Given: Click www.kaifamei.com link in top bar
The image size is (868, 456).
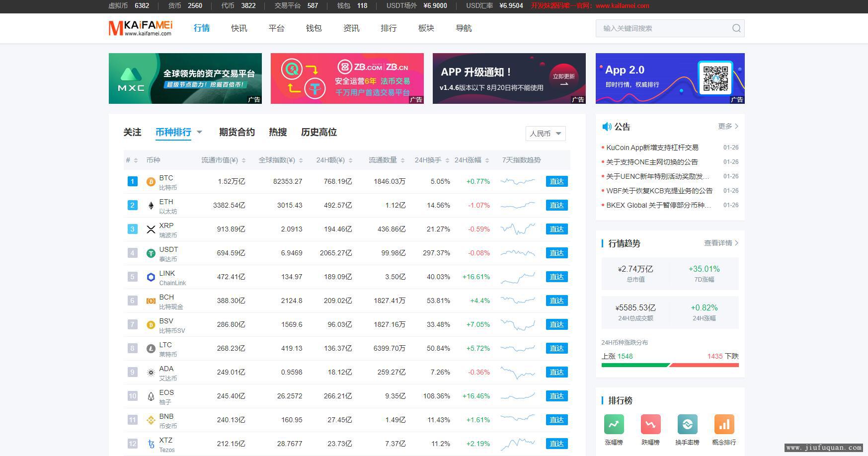Looking at the screenshot, I should (x=622, y=6).
